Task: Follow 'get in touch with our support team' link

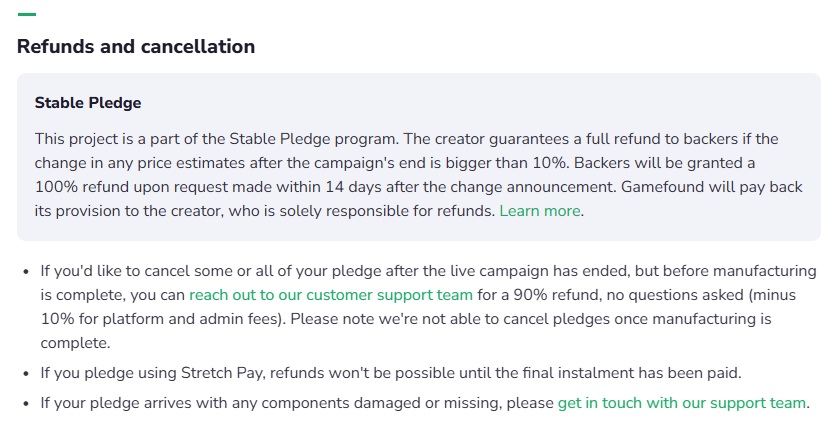Action: [x=681, y=403]
